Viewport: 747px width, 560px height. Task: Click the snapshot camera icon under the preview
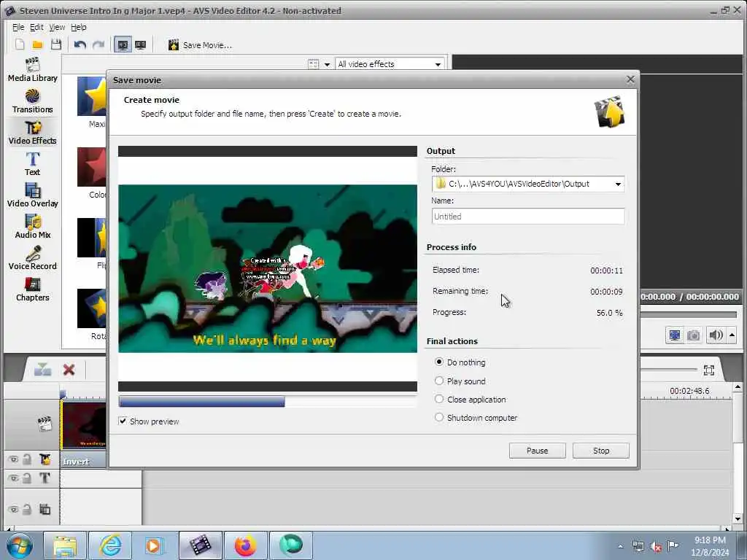[694, 335]
